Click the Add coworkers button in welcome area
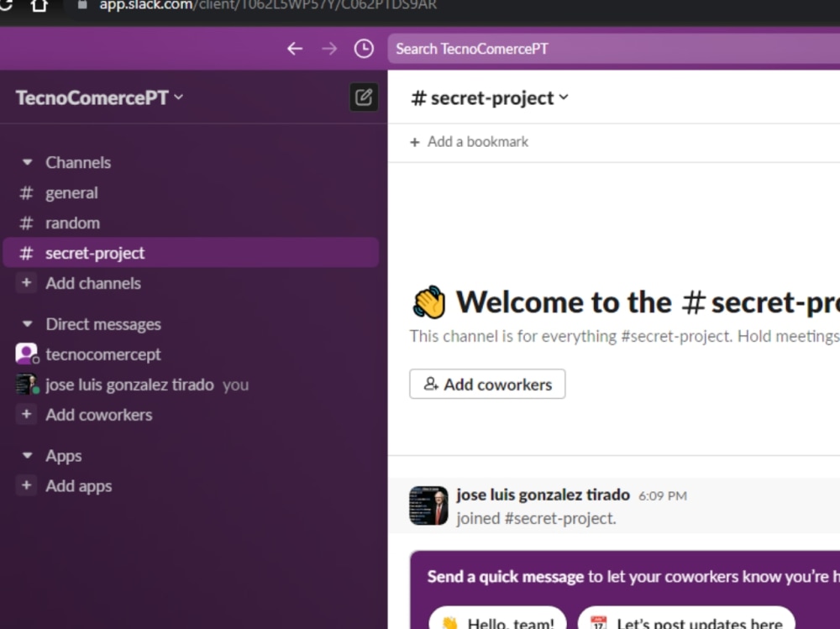 487,384
